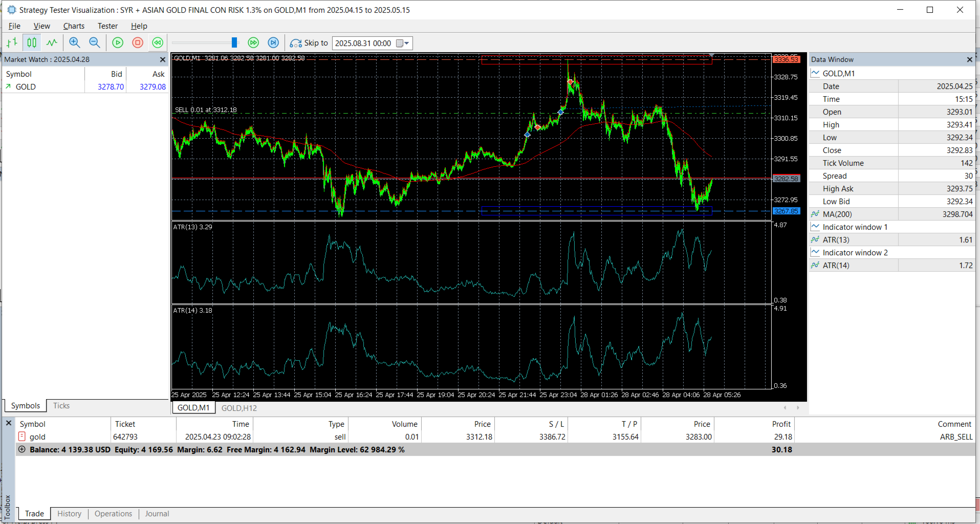
Task: Click the ATR(14) row in Data Window
Action: tap(892, 266)
